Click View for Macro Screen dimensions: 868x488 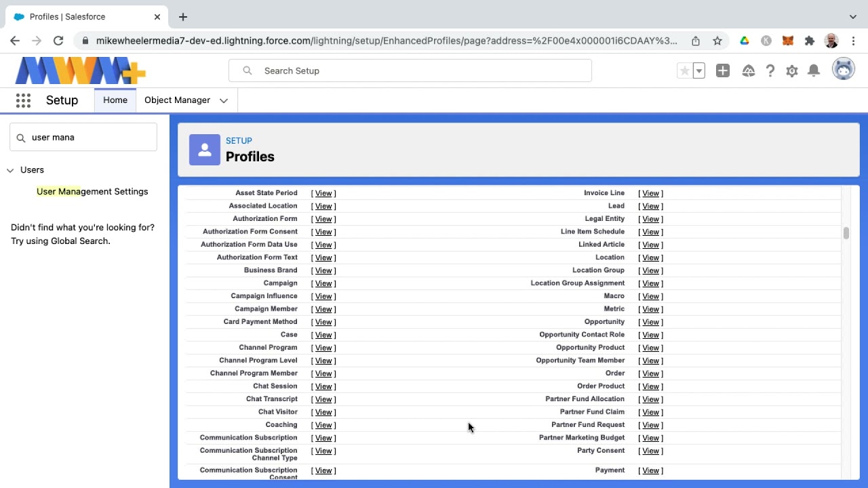(650, 296)
